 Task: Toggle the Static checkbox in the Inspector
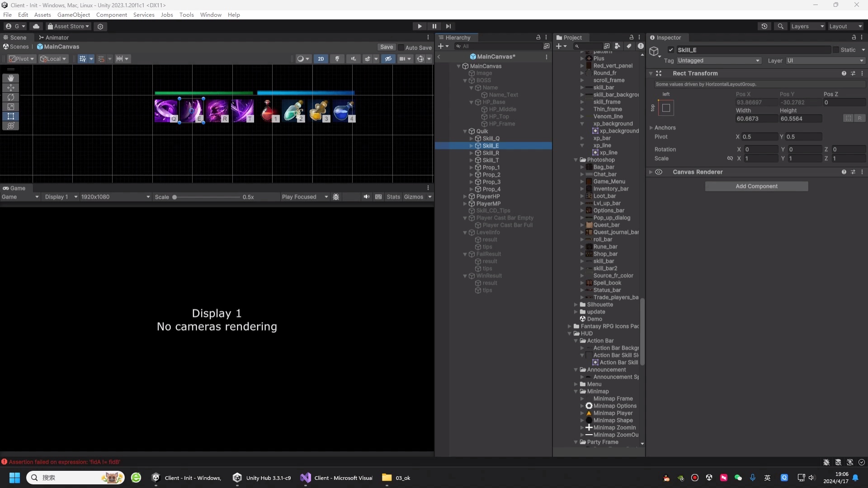click(841, 50)
